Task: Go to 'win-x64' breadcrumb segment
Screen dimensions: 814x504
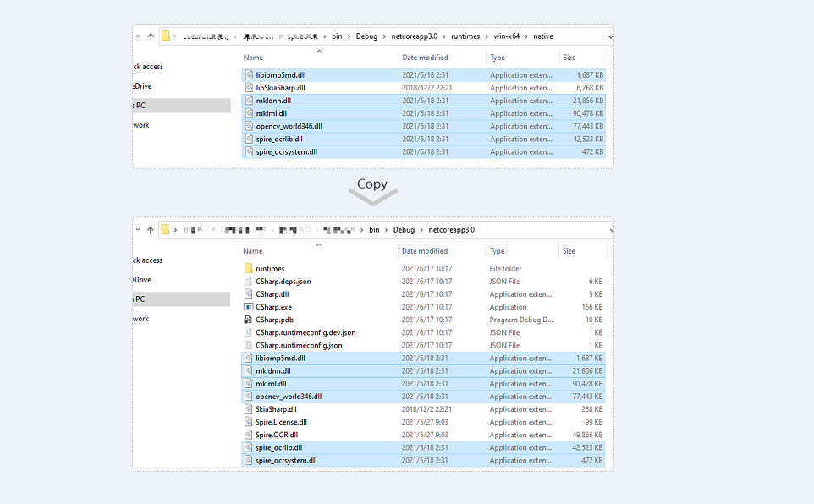Action: (x=507, y=36)
